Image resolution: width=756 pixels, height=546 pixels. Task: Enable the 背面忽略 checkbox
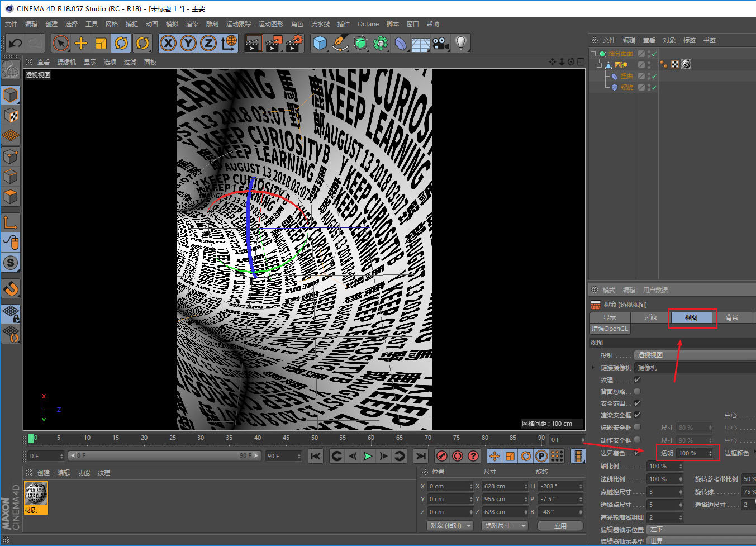point(637,391)
